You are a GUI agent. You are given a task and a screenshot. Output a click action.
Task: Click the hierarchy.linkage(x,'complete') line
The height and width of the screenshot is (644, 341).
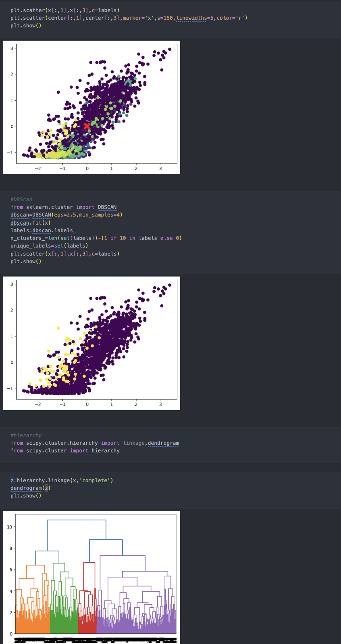(62, 480)
